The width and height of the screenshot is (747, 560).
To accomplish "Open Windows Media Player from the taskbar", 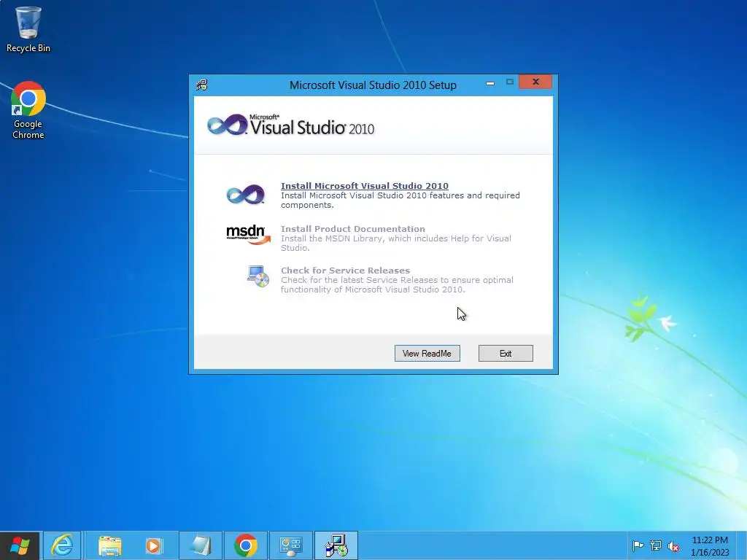I will coord(154,545).
